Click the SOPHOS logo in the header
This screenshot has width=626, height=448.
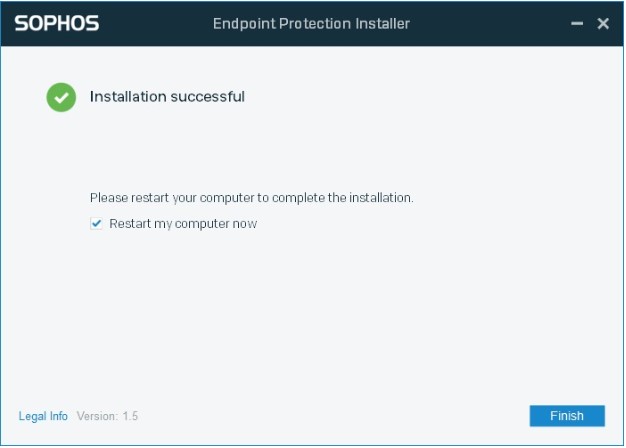click(57, 23)
